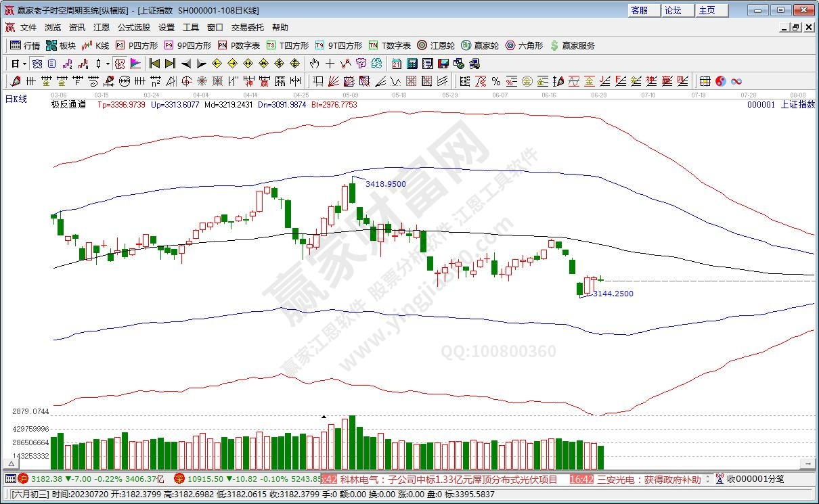
Task: Click the yin-yang taiji icon
Action: pyautogui.click(x=720, y=81)
